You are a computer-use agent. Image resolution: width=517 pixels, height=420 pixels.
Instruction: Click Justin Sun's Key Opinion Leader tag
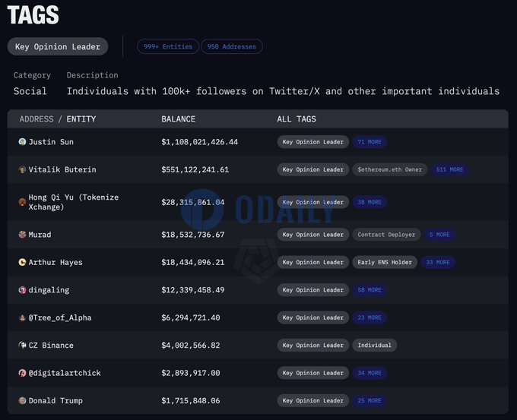313,142
